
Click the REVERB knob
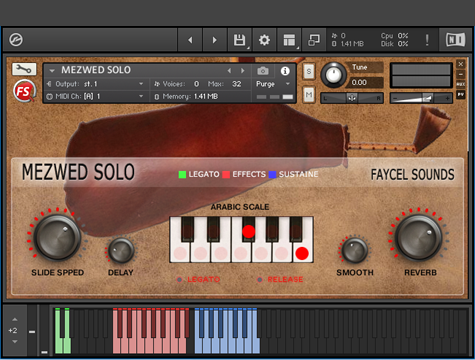tap(419, 238)
